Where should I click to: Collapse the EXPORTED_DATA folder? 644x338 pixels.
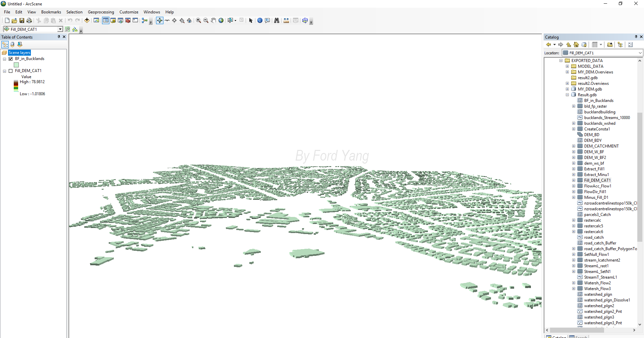tap(561, 61)
